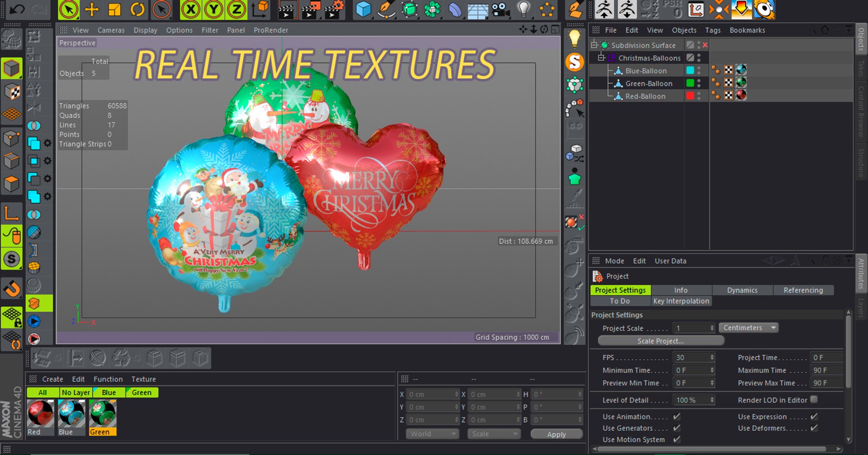Screen dimensions: 868x455
Task: Click the Camera object icon
Action: [x=500, y=9]
